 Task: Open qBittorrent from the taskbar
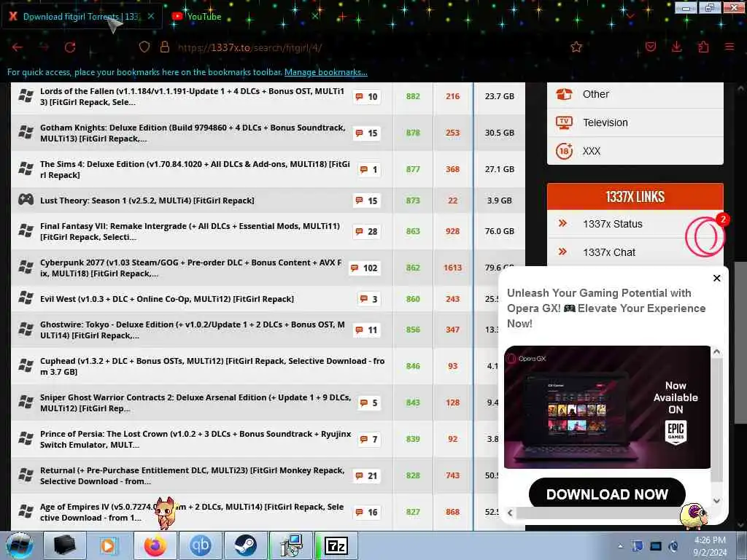[x=200, y=545]
